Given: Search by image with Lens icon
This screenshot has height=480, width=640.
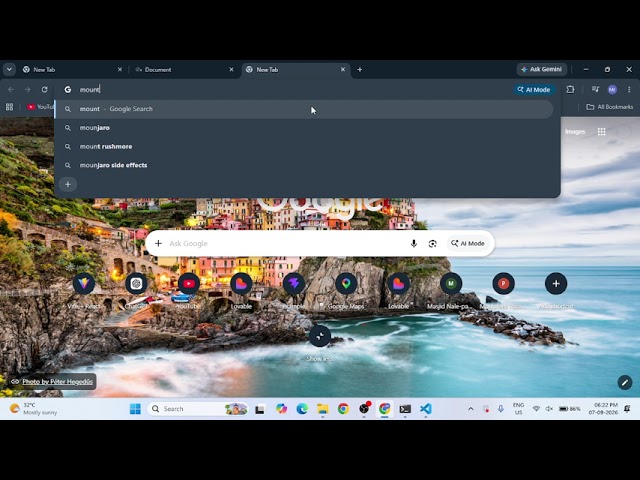Looking at the screenshot, I should coord(432,244).
